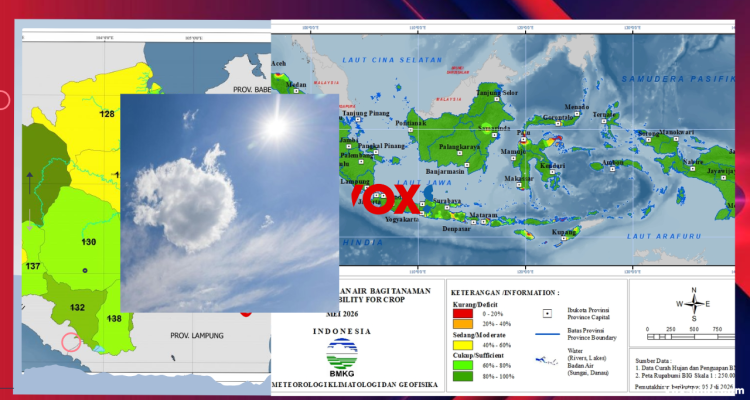Screen dimensions: 750x400
Task: Click the blue province boundary line symbol
Action: [x=547, y=334]
